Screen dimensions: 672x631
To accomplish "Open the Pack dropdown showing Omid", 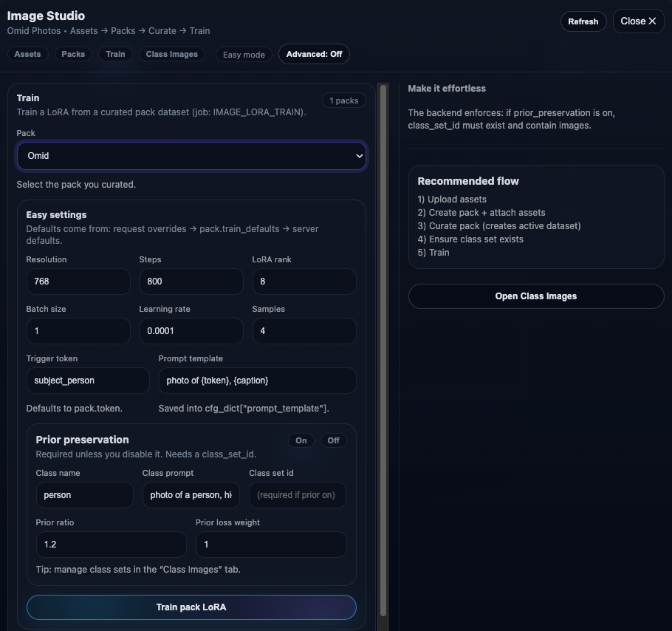I will 191,156.
